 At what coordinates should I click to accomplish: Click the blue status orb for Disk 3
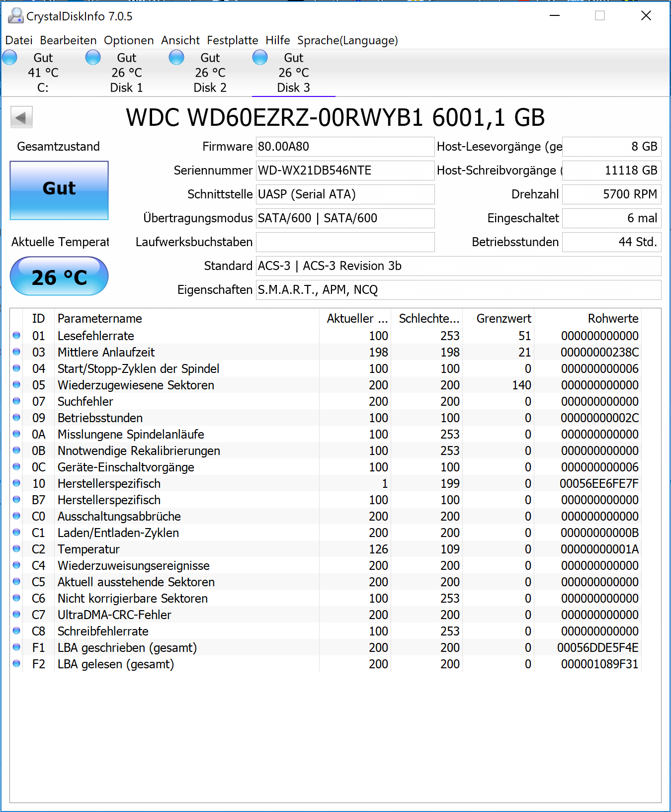(260, 58)
